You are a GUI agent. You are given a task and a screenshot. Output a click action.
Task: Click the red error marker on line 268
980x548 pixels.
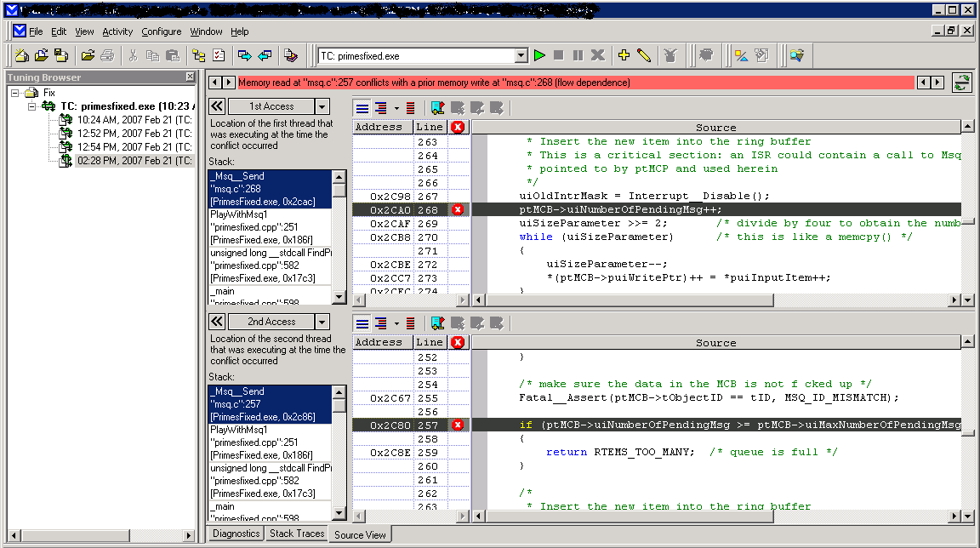pos(458,209)
